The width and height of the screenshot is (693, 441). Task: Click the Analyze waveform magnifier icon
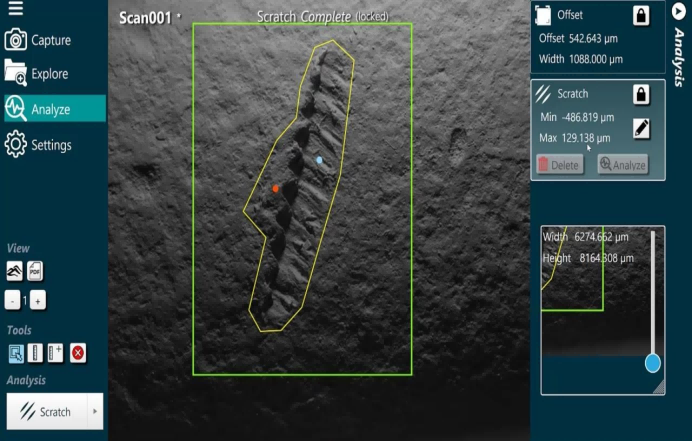(x=15, y=108)
